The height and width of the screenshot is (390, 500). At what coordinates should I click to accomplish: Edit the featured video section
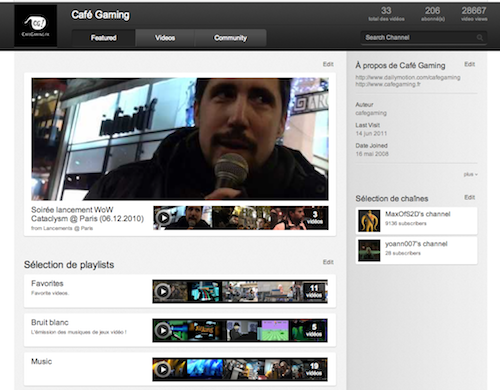[328, 64]
